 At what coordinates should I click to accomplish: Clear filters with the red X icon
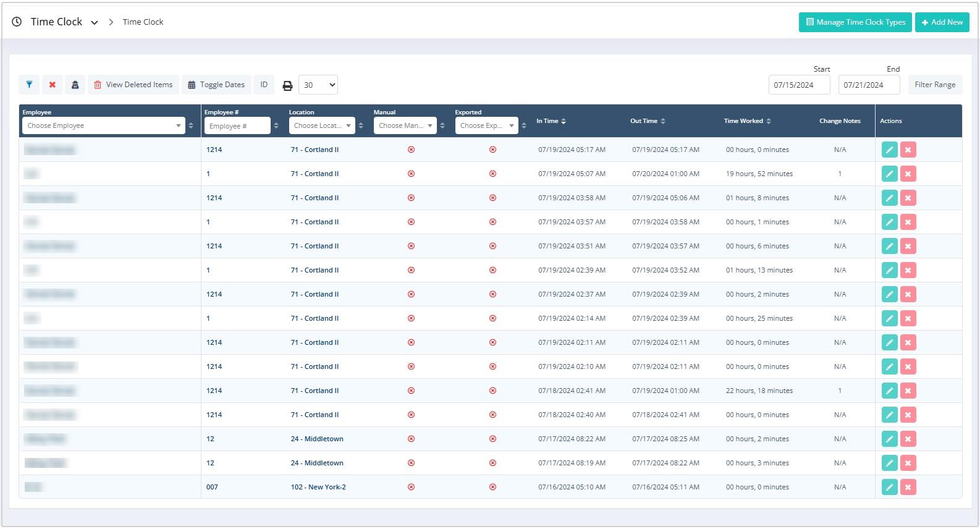click(x=53, y=85)
